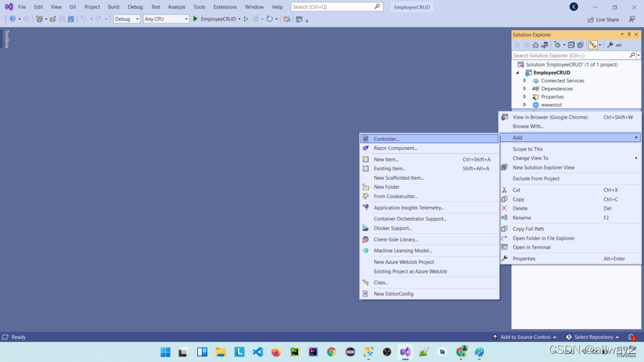Open Firefox from the taskbar
This screenshot has height=362, width=644.
275,352
